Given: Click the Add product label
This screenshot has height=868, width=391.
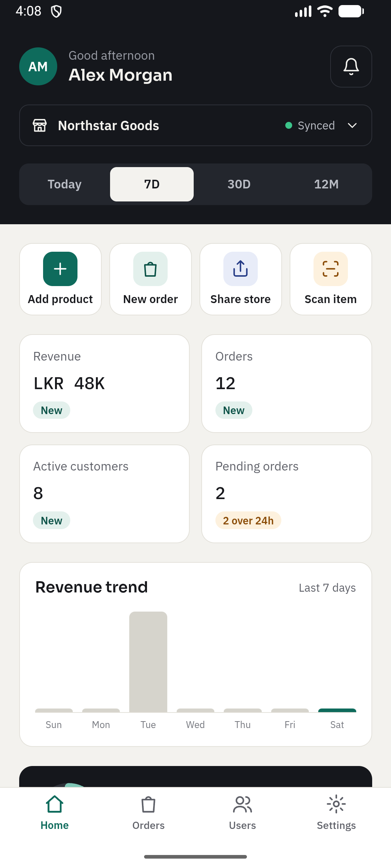Looking at the screenshot, I should point(60,299).
